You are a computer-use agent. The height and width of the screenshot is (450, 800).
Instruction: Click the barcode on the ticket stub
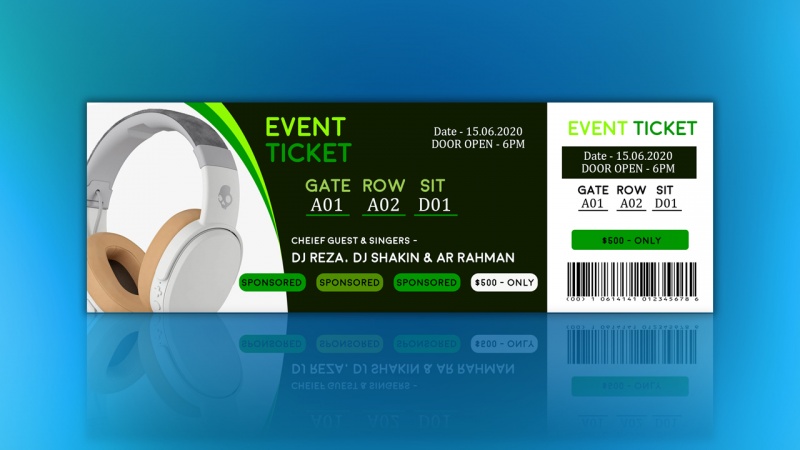pos(632,282)
